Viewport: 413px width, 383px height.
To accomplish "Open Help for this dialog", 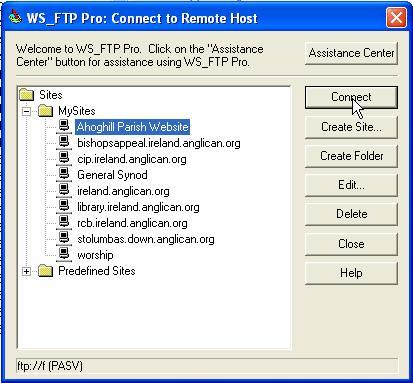I will pyautogui.click(x=351, y=273).
